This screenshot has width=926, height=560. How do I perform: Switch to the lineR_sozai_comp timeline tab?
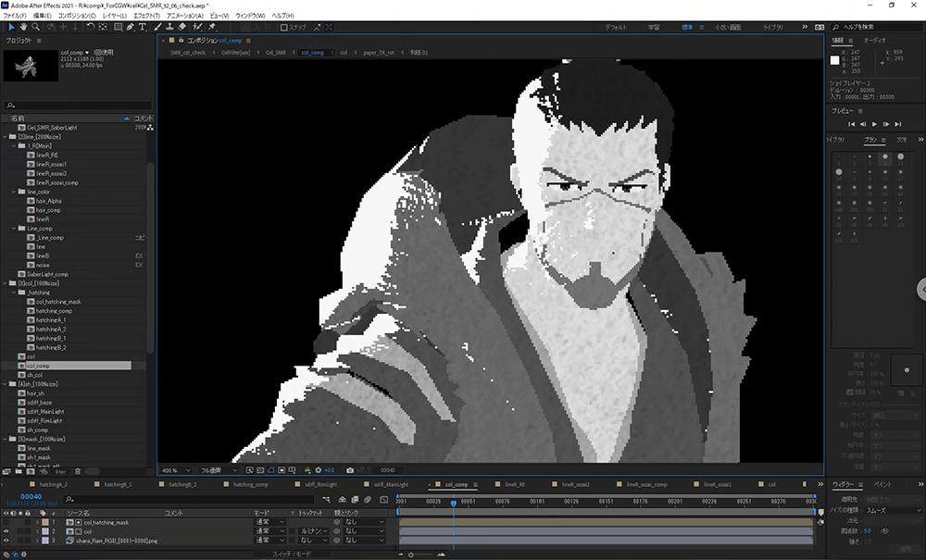646,484
